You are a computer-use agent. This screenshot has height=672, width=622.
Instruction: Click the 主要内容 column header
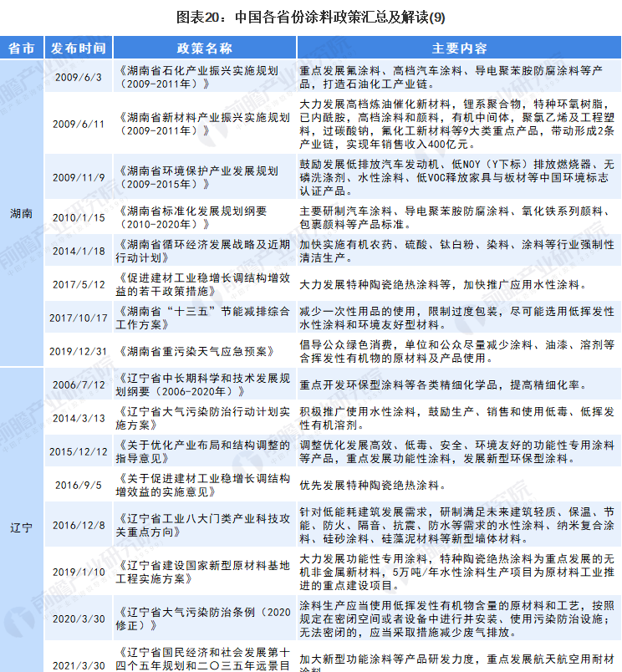pyautogui.click(x=459, y=47)
